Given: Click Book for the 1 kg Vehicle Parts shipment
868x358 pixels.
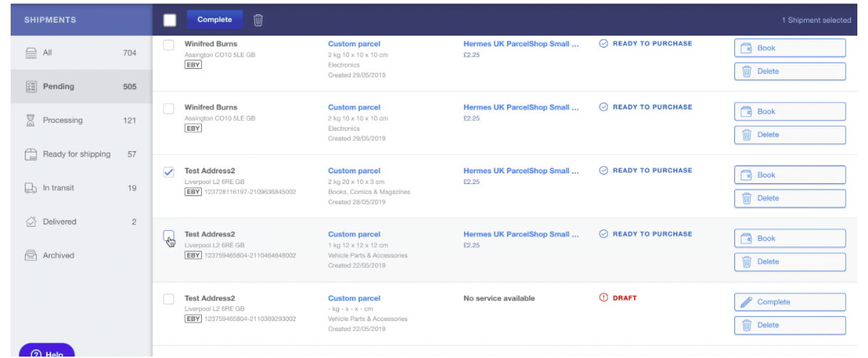Looking at the screenshot, I should [x=790, y=239].
